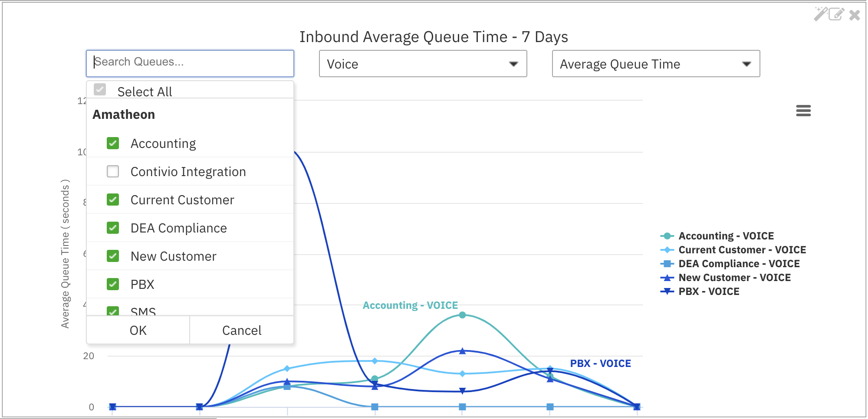Uncheck the Accounting queue checkbox
The image size is (868, 419).
[x=113, y=144]
